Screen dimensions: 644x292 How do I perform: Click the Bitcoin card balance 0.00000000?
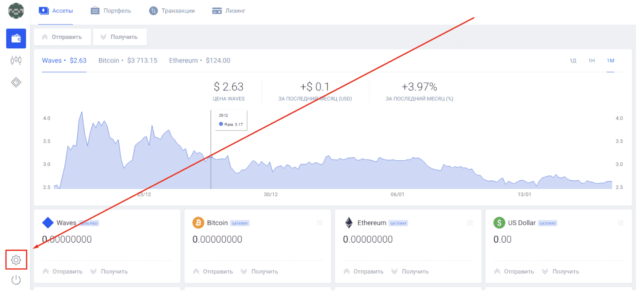(x=217, y=239)
